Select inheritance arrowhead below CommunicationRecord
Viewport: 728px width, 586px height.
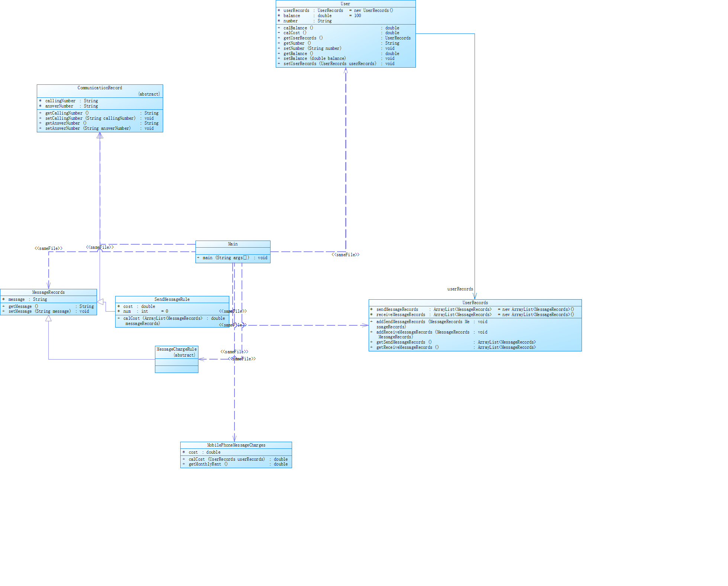coord(100,136)
